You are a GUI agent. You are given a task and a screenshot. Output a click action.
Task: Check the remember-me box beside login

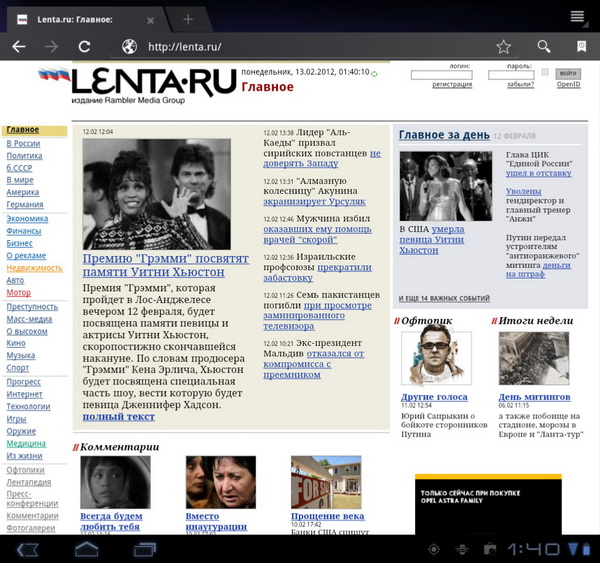click(545, 73)
